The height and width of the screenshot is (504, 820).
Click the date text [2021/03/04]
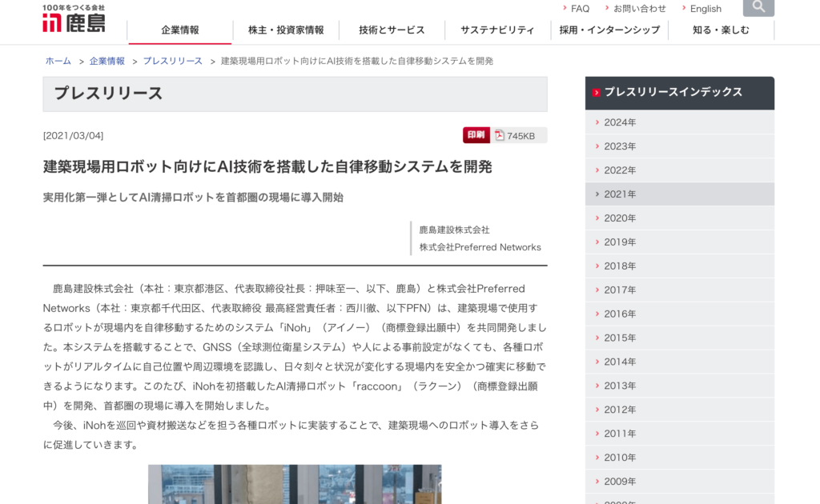tap(73, 136)
